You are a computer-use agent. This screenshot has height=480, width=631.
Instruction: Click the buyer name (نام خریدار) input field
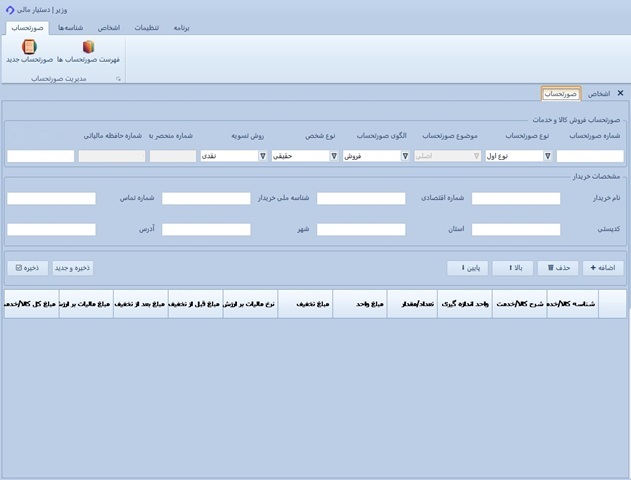tap(515, 198)
